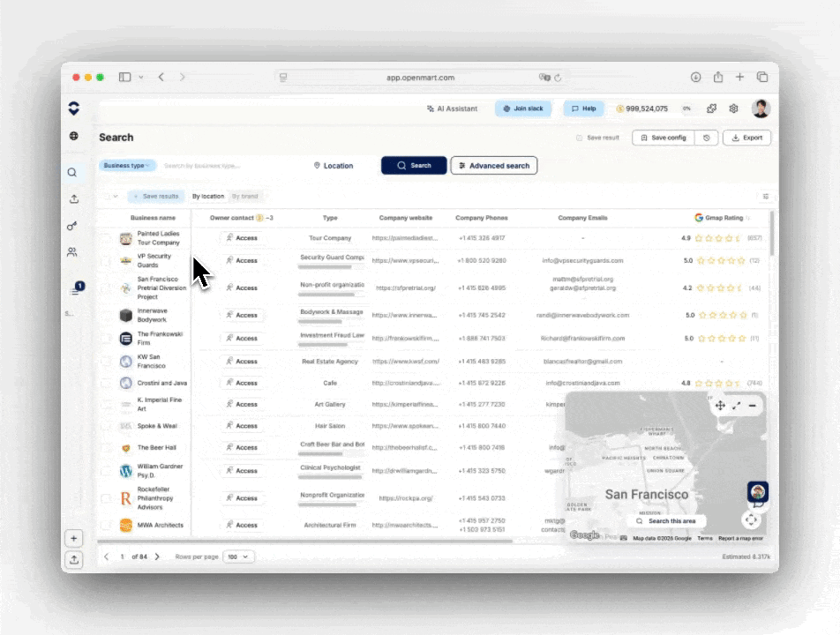
Task: Open the config history clock icon
Action: pos(706,138)
